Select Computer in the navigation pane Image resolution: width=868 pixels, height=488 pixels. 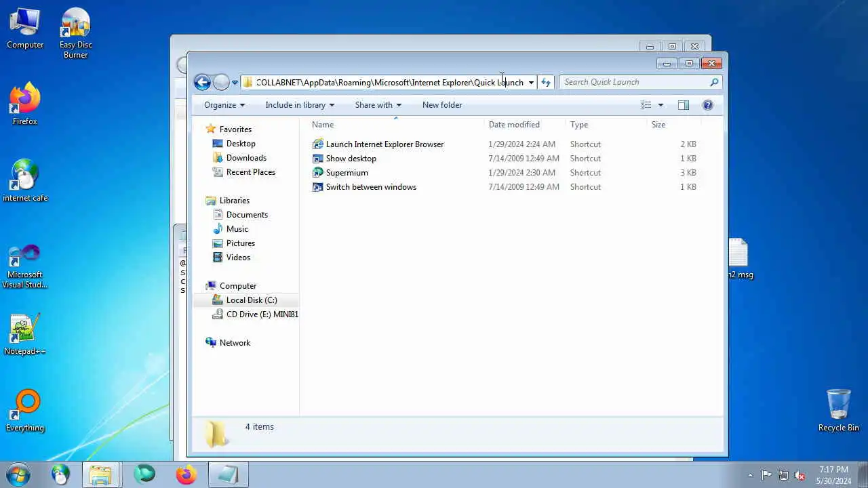pos(238,286)
